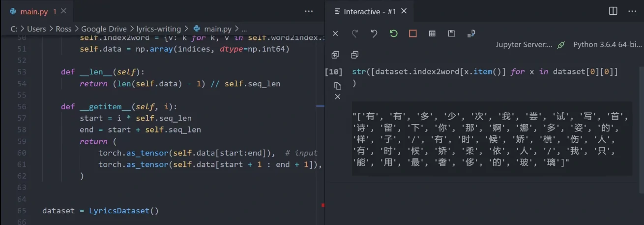644x225 pixels.
Task: Delete cell 10 using its X icon
Action: click(x=337, y=96)
